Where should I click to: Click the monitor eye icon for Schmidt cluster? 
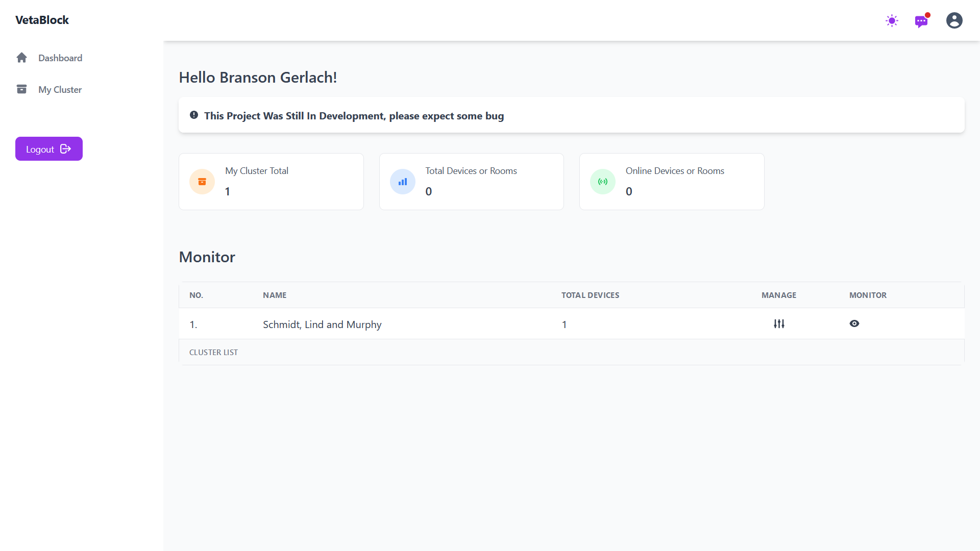854,324
